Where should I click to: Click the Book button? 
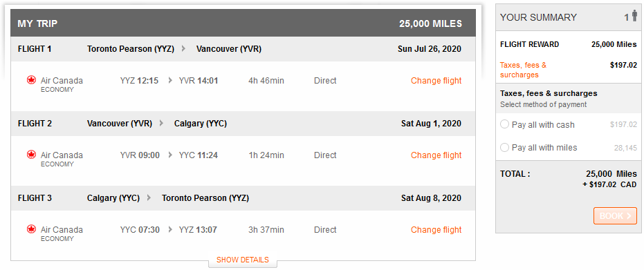point(615,216)
